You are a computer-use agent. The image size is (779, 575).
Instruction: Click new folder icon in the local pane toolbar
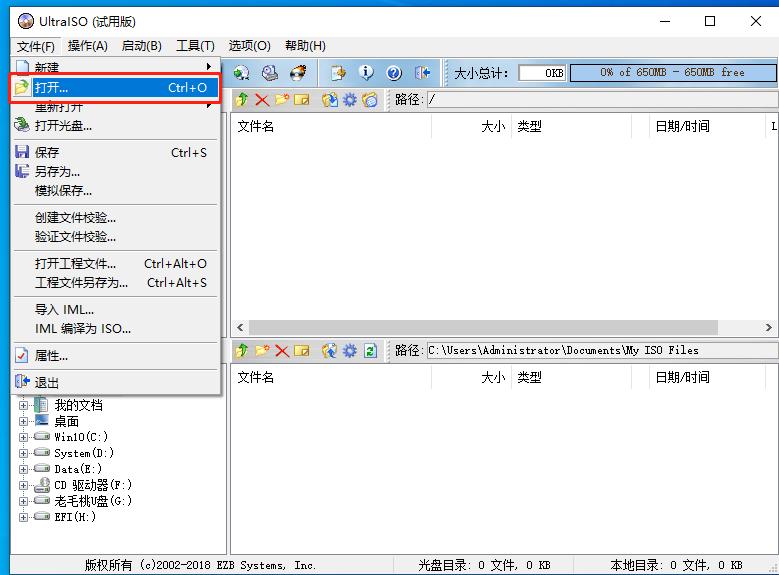[x=262, y=351]
